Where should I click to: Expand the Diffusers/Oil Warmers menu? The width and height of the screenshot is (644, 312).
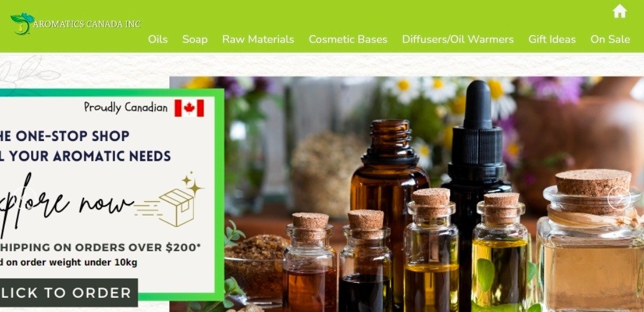point(457,39)
